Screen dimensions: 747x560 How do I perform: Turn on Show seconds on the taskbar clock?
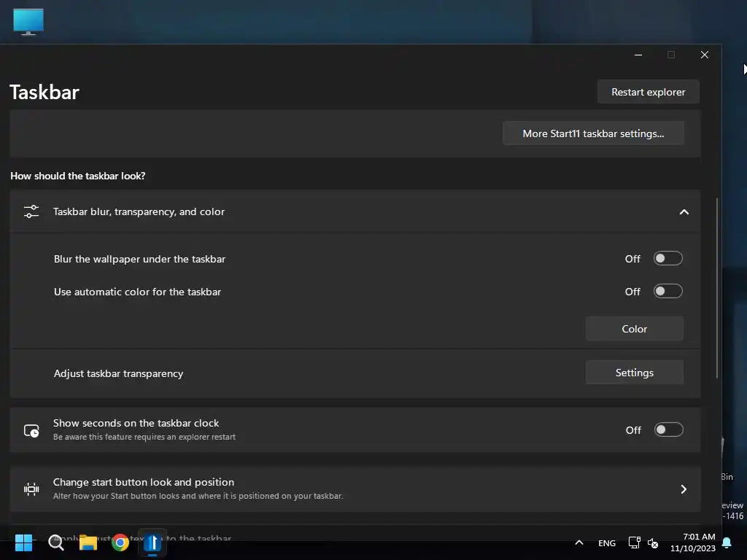(x=668, y=430)
